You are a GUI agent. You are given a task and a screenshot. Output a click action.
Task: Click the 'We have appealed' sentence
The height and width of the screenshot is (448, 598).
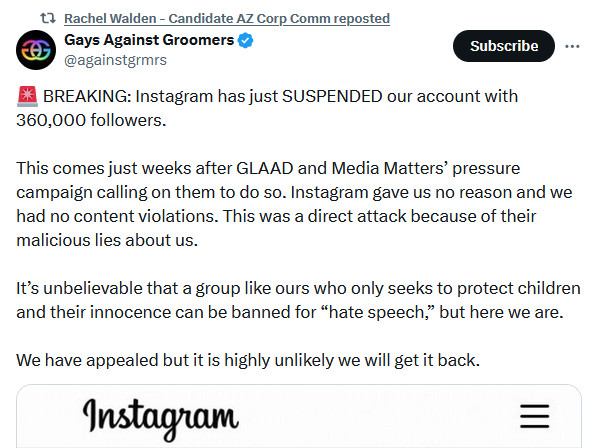point(248,360)
